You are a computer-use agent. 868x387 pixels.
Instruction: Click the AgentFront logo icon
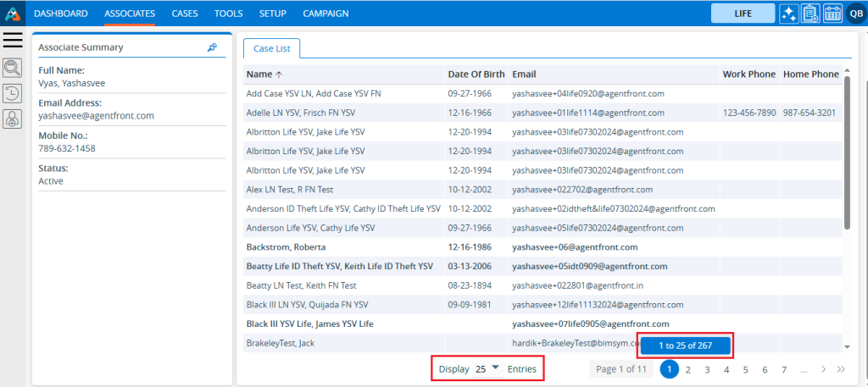tap(13, 14)
